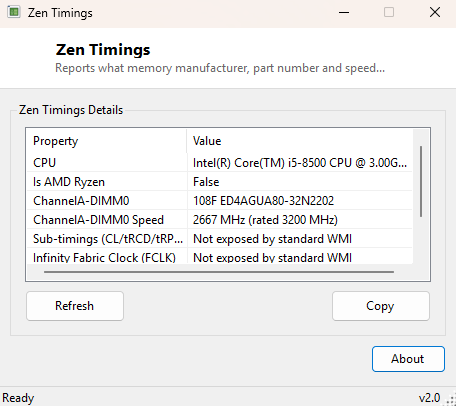The image size is (456, 406).
Task: Click the horizontal scrollbar under the details list
Action: click(219, 272)
